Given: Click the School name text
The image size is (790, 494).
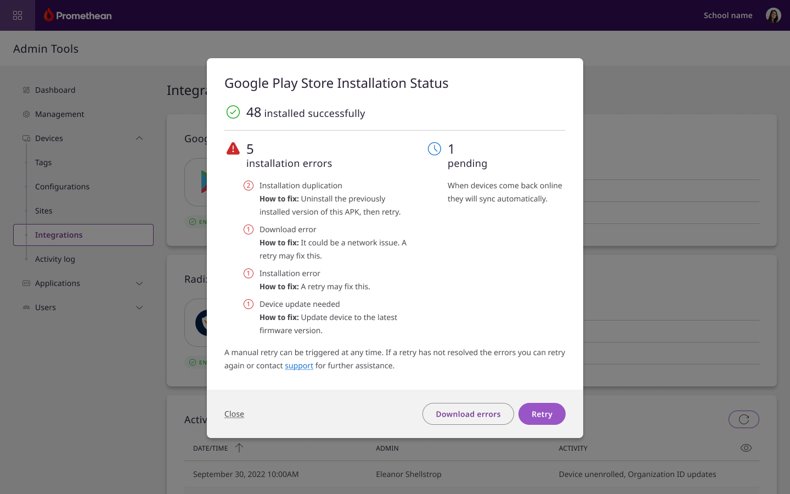Looking at the screenshot, I should 728,16.
